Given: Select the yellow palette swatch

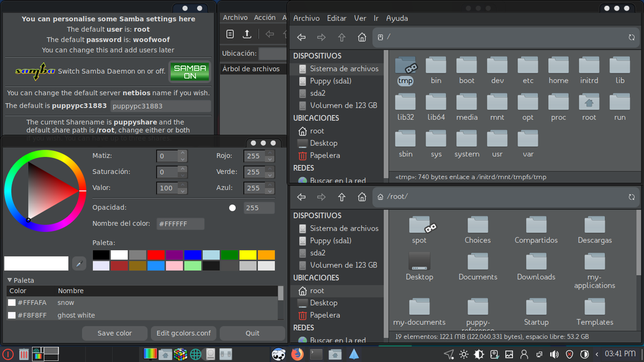Looking at the screenshot, I should pyautogui.click(x=248, y=255).
